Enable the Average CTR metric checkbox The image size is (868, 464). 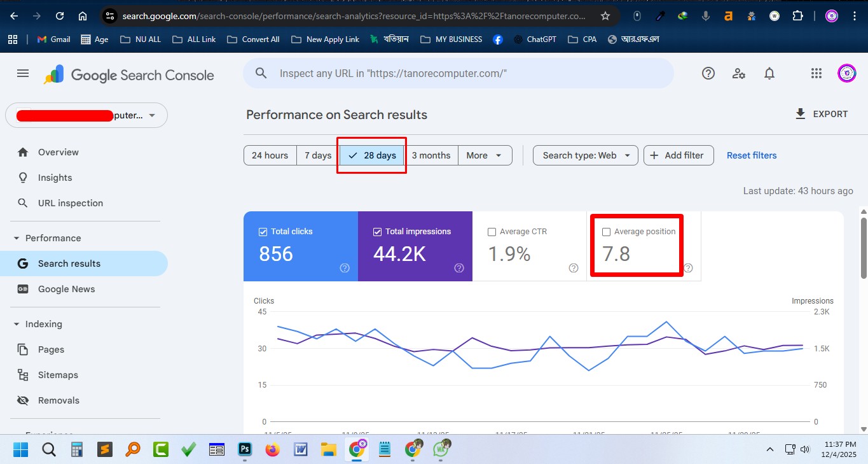[x=491, y=232]
